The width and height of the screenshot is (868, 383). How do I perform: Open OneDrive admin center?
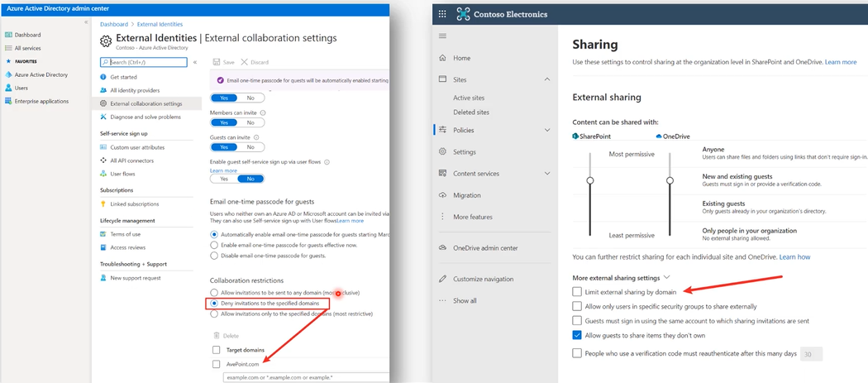[x=485, y=248]
